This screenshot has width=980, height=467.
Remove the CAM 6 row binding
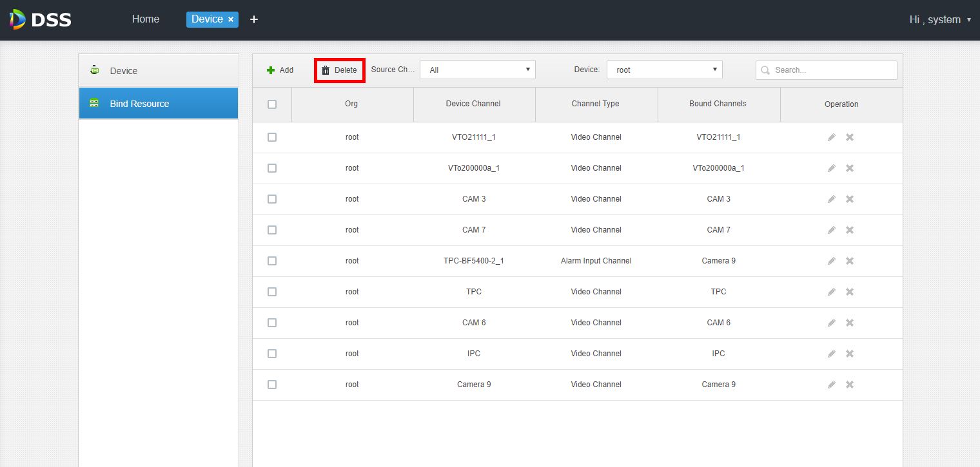point(850,323)
